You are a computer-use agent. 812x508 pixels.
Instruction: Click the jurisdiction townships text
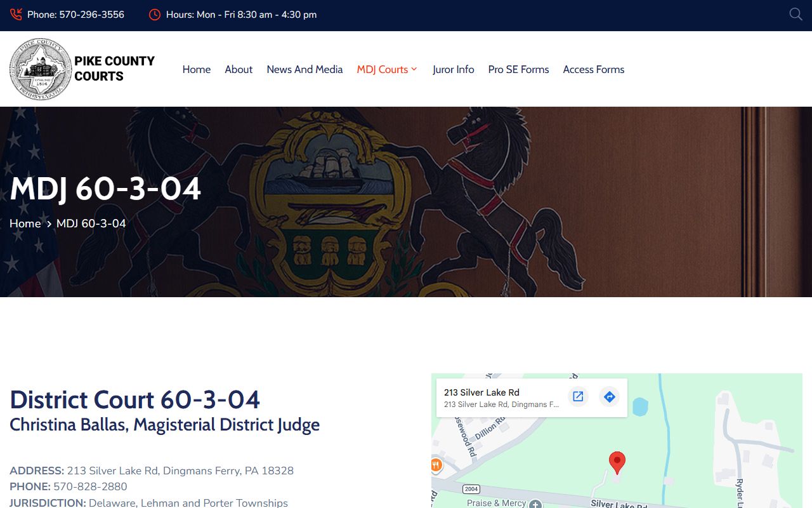pyautogui.click(x=188, y=502)
